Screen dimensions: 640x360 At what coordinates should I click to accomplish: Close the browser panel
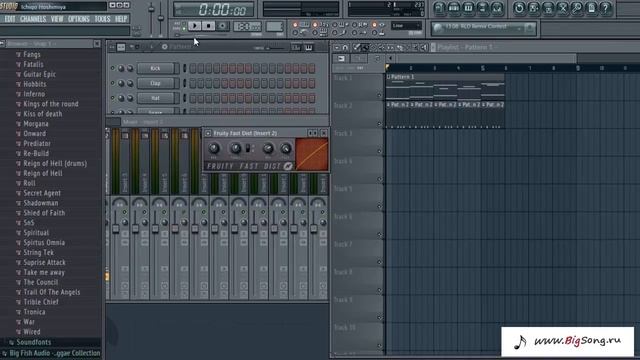(x=97, y=44)
